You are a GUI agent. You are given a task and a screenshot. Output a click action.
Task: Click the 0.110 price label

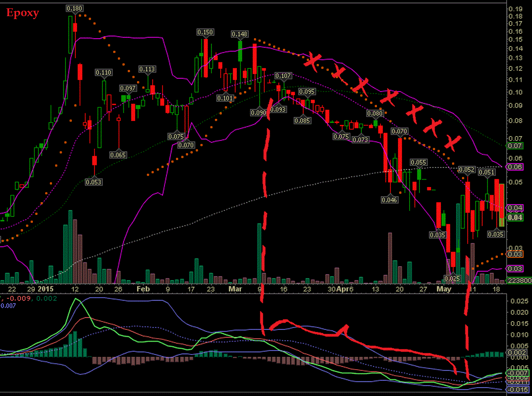click(x=103, y=72)
